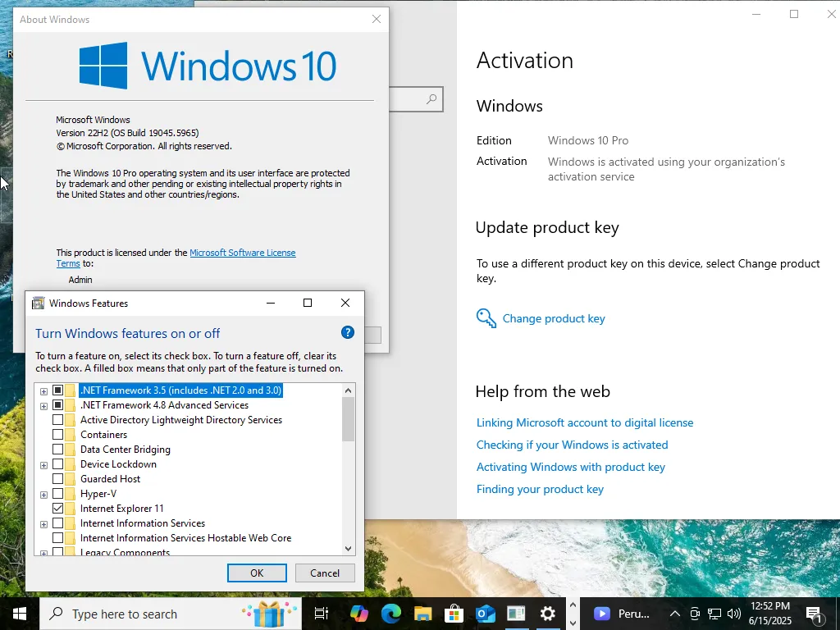The width and height of the screenshot is (840, 630).
Task: Switch to Windows Features taskbar icon
Action: click(x=517, y=614)
